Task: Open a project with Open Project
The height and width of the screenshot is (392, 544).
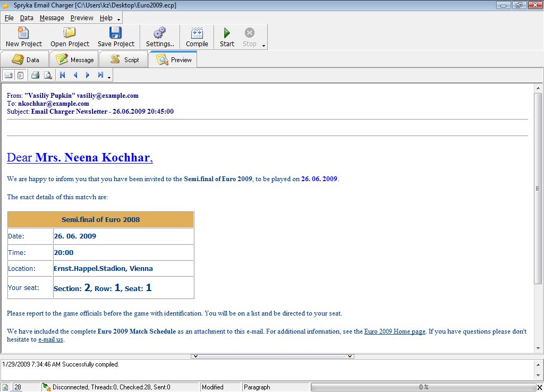Action: point(70,37)
